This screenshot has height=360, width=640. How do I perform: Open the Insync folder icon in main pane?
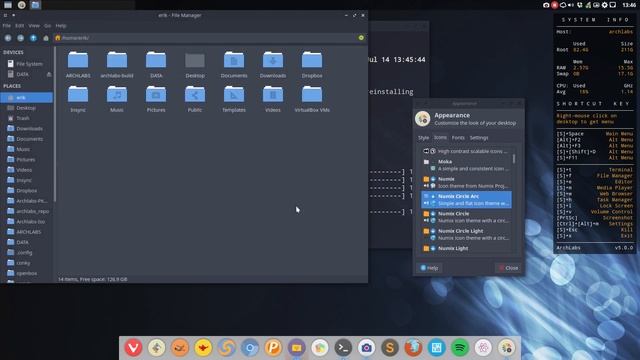click(x=78, y=94)
